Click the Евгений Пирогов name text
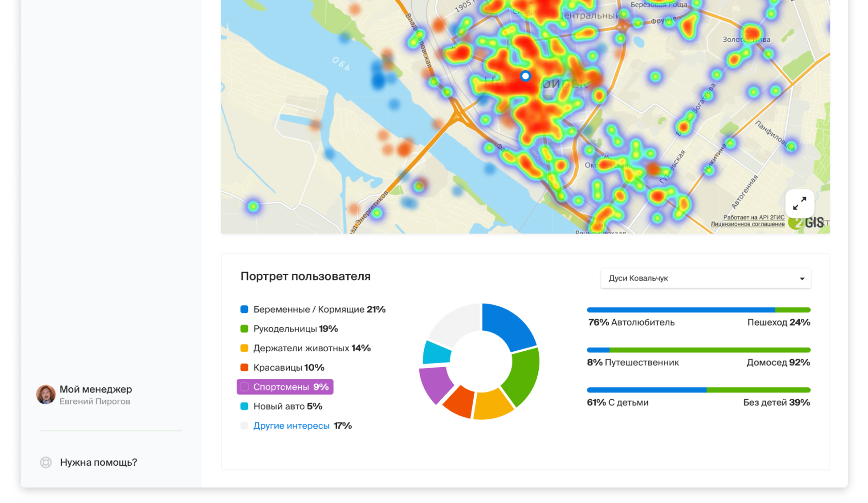868x503 pixels. click(x=95, y=401)
